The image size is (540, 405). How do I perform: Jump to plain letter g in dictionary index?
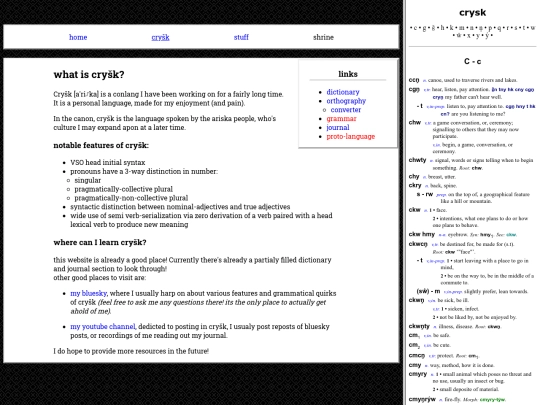[425, 28]
